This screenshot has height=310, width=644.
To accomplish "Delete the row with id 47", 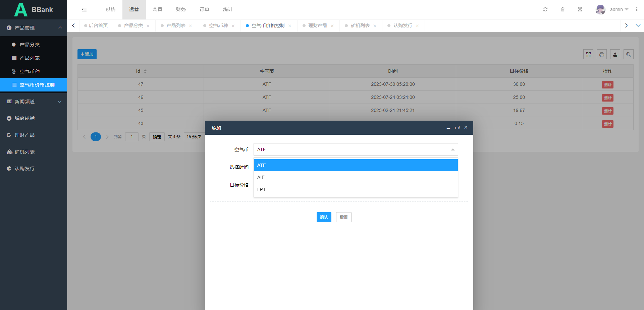I will (x=607, y=84).
